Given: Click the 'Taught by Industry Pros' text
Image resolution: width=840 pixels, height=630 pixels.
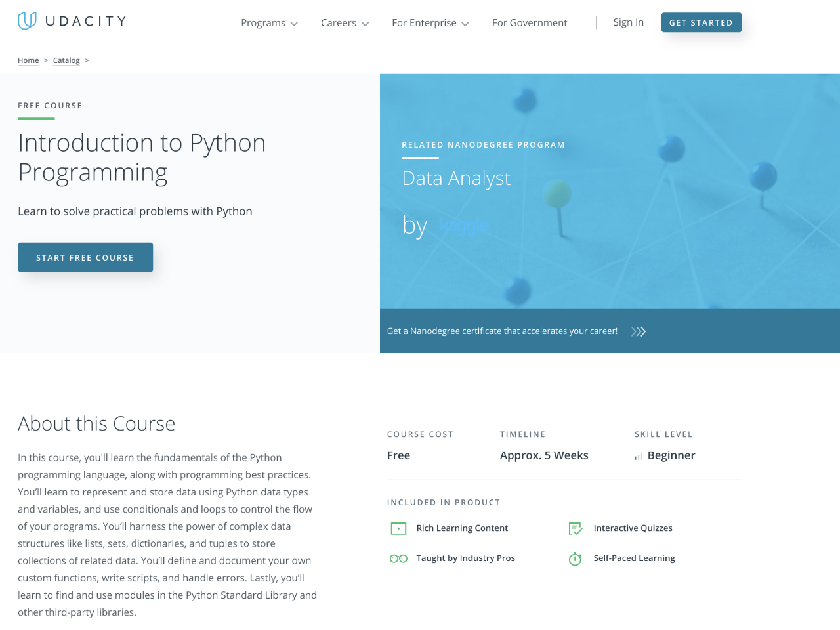Looking at the screenshot, I should [466, 558].
